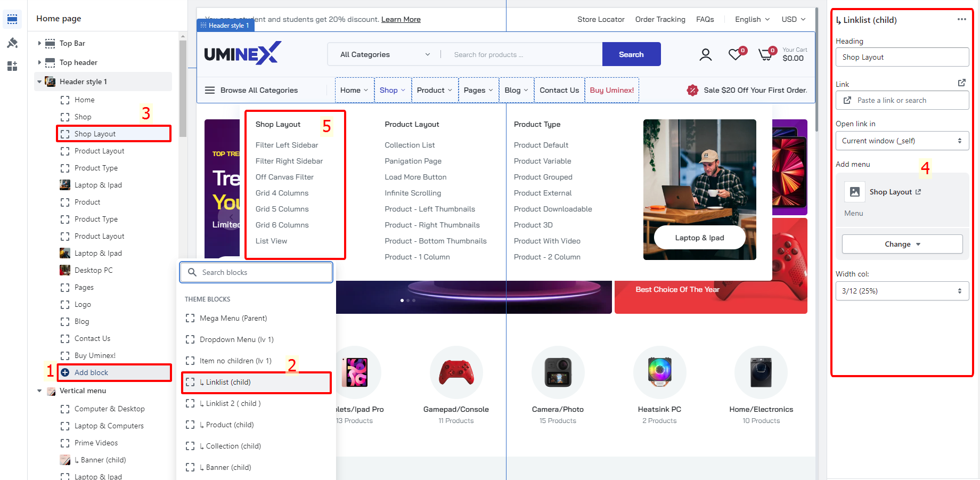Open the Shop navigation menu item
Image resolution: width=980 pixels, height=480 pixels.
[x=392, y=90]
